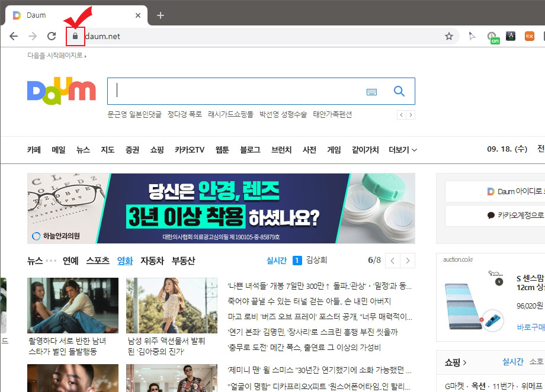545x392 pixels.
Task: Open the 증권 menu
Action: click(132, 150)
